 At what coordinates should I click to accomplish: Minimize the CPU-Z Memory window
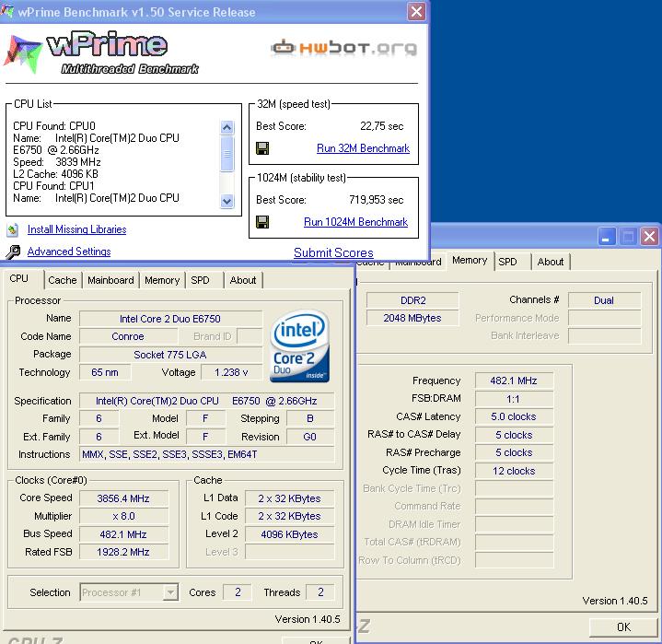tap(606, 236)
